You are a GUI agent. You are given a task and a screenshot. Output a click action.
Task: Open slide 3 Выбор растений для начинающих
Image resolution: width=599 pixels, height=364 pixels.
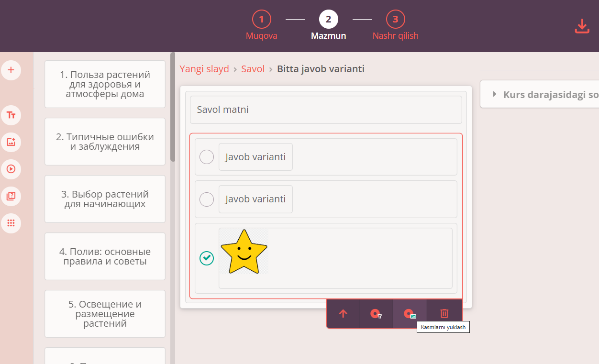105,199
